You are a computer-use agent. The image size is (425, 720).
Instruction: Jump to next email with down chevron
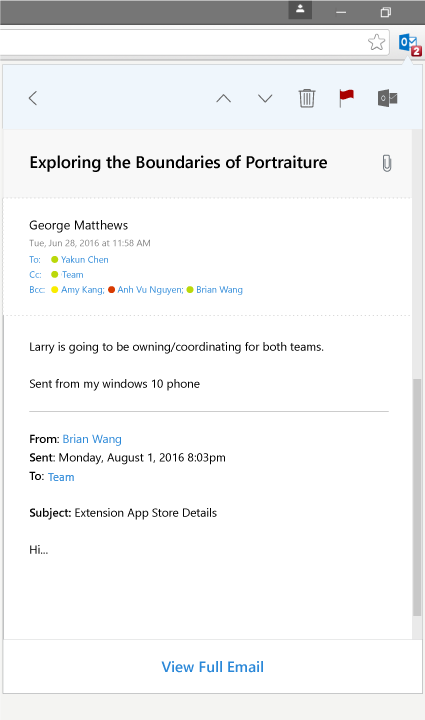tap(265, 98)
